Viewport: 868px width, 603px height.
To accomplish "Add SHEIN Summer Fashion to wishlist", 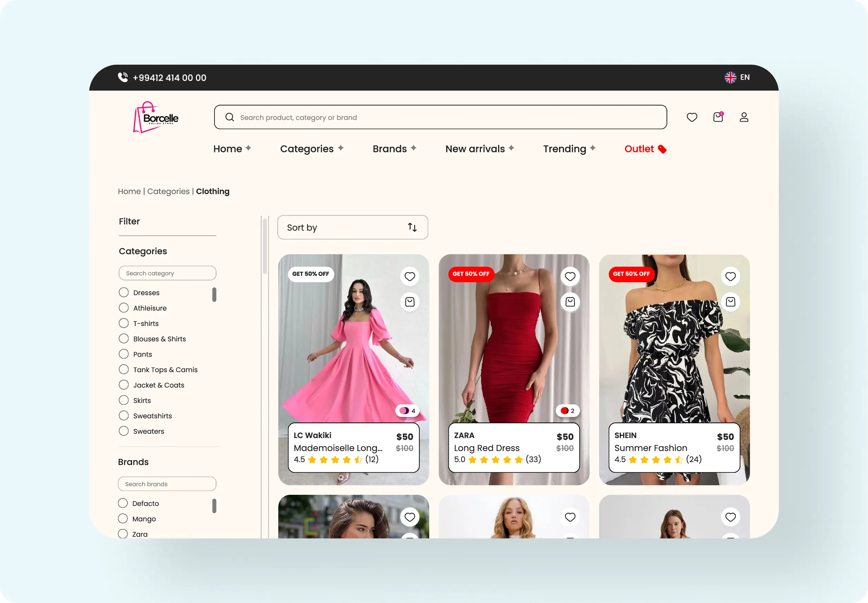I will pyautogui.click(x=730, y=277).
